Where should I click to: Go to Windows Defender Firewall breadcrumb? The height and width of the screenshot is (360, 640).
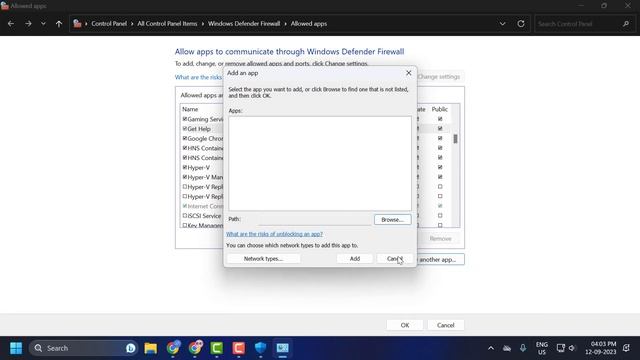click(244, 24)
